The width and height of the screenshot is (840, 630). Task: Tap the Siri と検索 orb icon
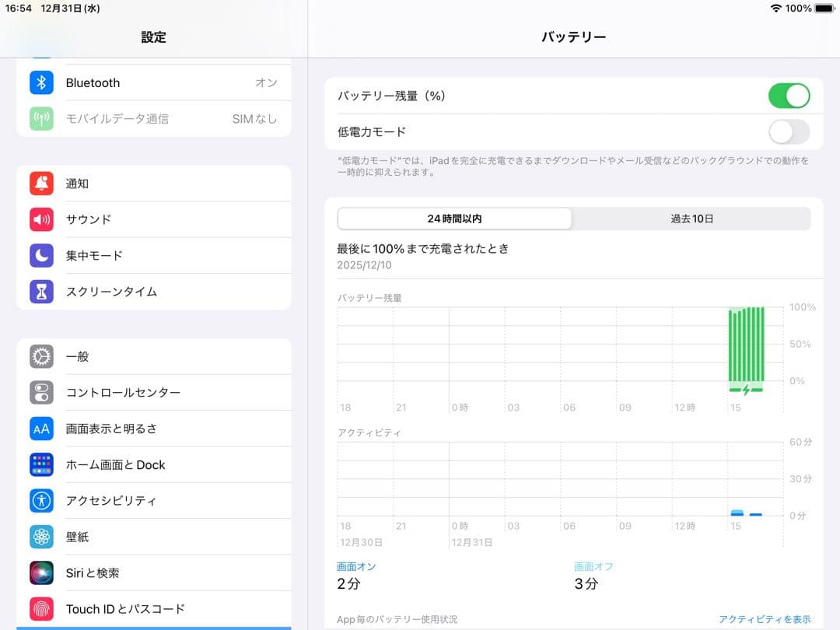pos(41,572)
